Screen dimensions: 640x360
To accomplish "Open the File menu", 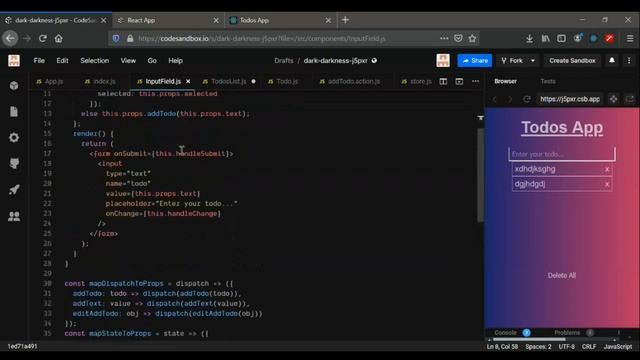I will [39, 60].
